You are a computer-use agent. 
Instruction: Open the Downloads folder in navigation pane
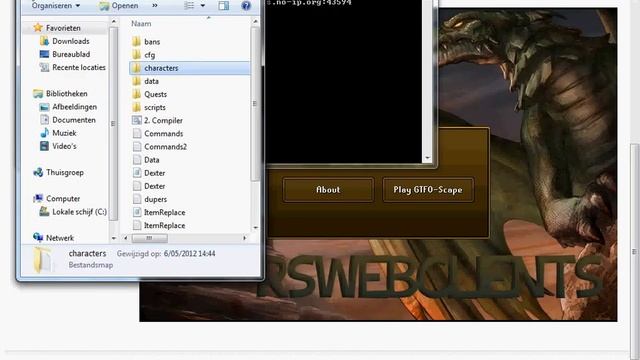[x=71, y=41]
